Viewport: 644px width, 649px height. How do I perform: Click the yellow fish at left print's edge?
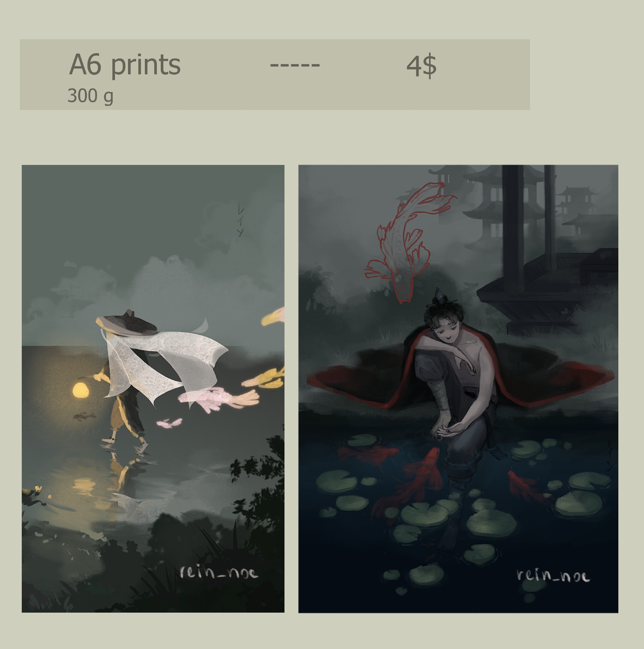(273, 317)
